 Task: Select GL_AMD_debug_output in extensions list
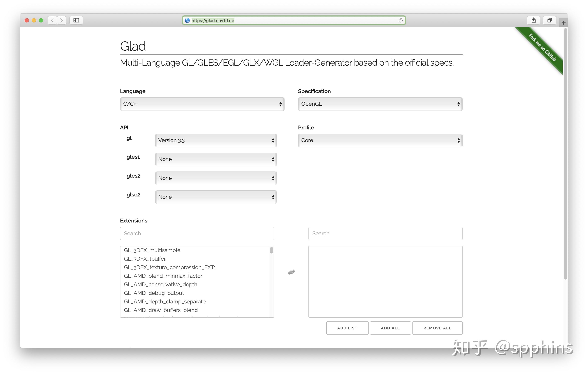tap(154, 293)
